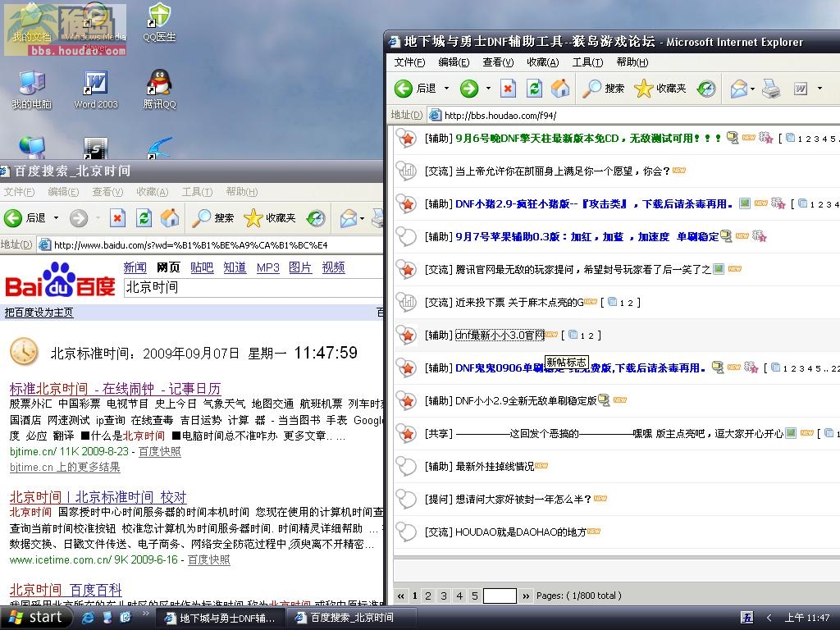Open thread DNF小小2.9全新无敌单刷稳定版

pos(526,400)
